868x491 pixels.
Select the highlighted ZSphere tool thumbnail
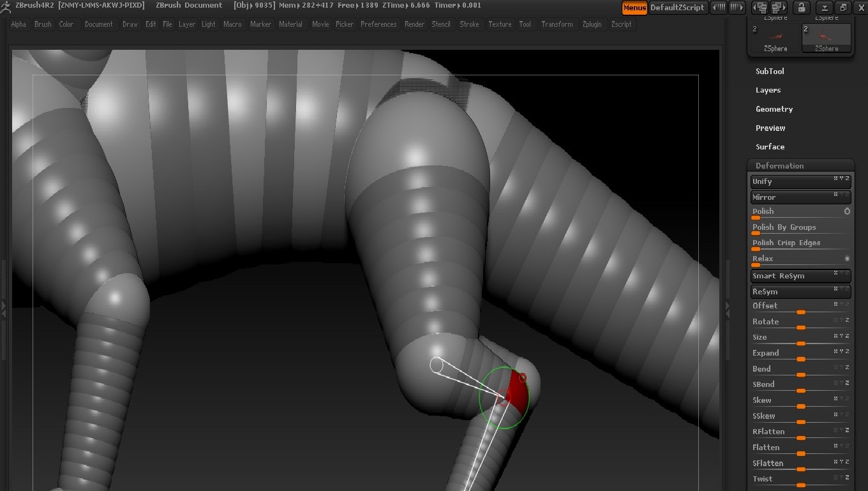coord(826,37)
